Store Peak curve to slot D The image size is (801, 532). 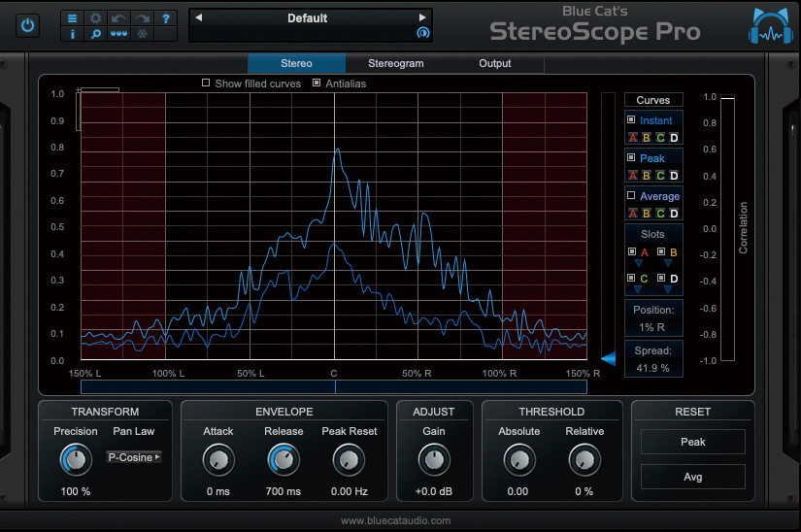point(674,175)
